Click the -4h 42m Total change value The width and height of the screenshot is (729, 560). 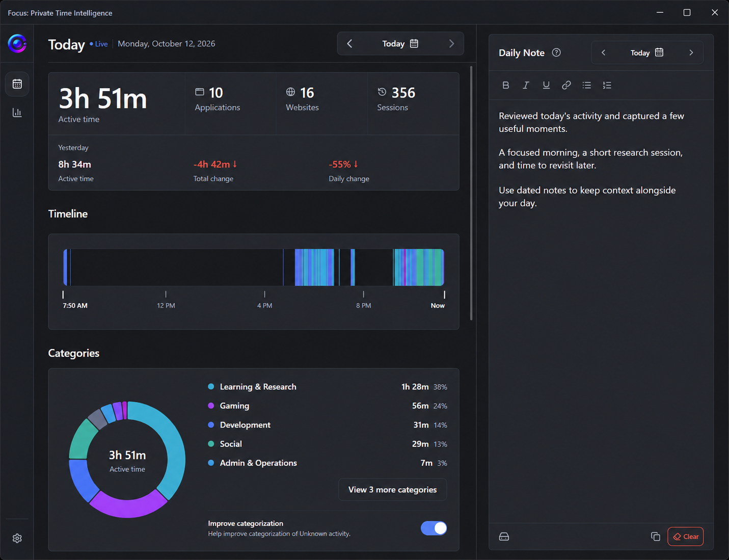coord(215,165)
